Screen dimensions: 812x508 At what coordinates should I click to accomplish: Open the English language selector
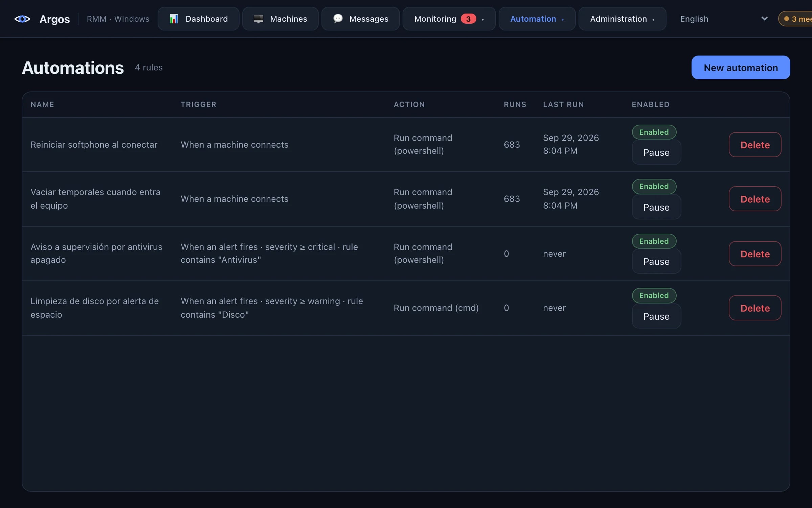pos(723,19)
